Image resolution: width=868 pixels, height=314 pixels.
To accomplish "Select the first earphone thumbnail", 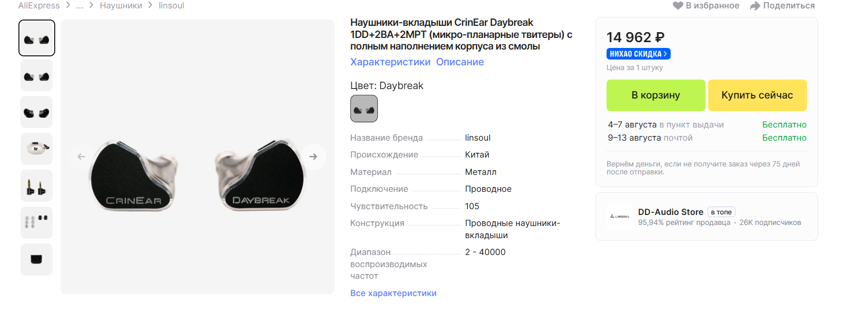I will [37, 38].
